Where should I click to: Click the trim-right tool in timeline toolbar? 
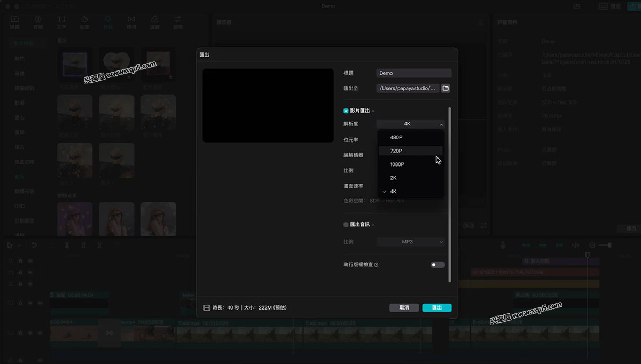pos(100,245)
